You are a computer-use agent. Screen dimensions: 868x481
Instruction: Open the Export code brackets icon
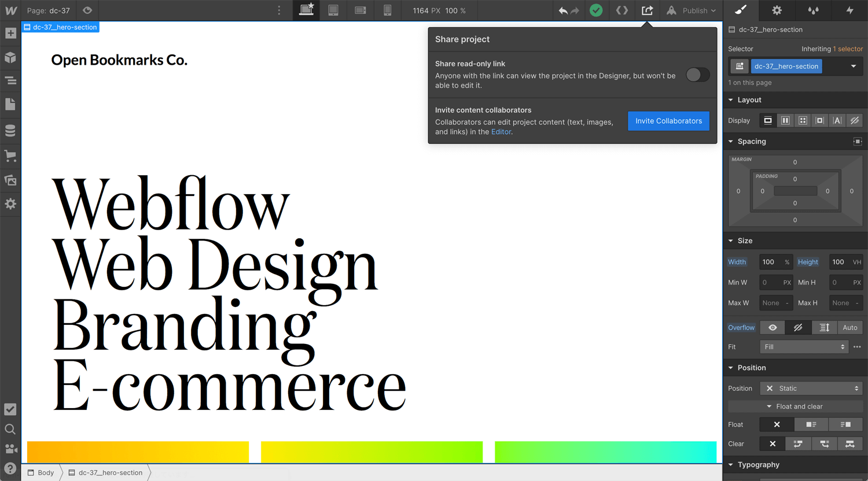(x=622, y=10)
